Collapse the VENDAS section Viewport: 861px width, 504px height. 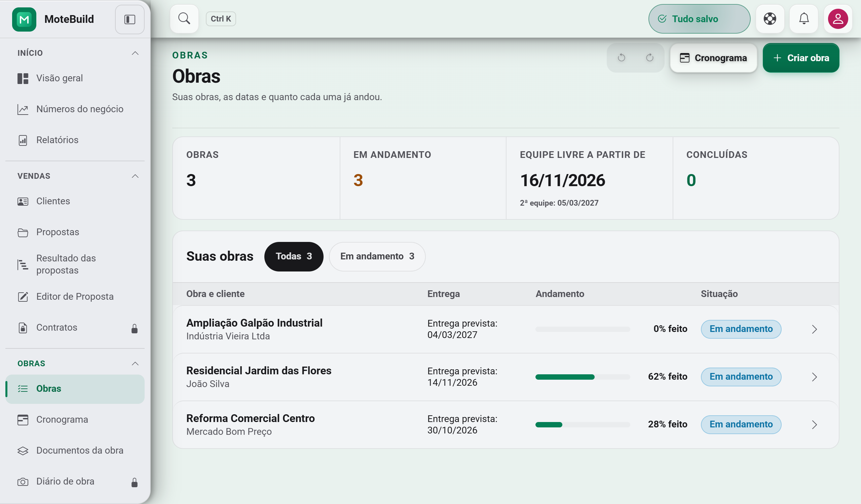click(135, 176)
